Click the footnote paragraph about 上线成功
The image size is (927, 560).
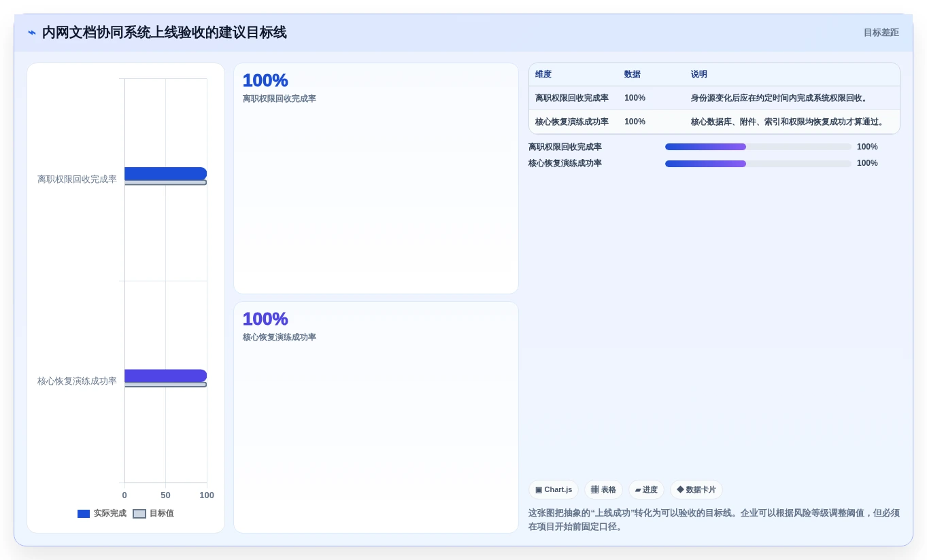[714, 520]
